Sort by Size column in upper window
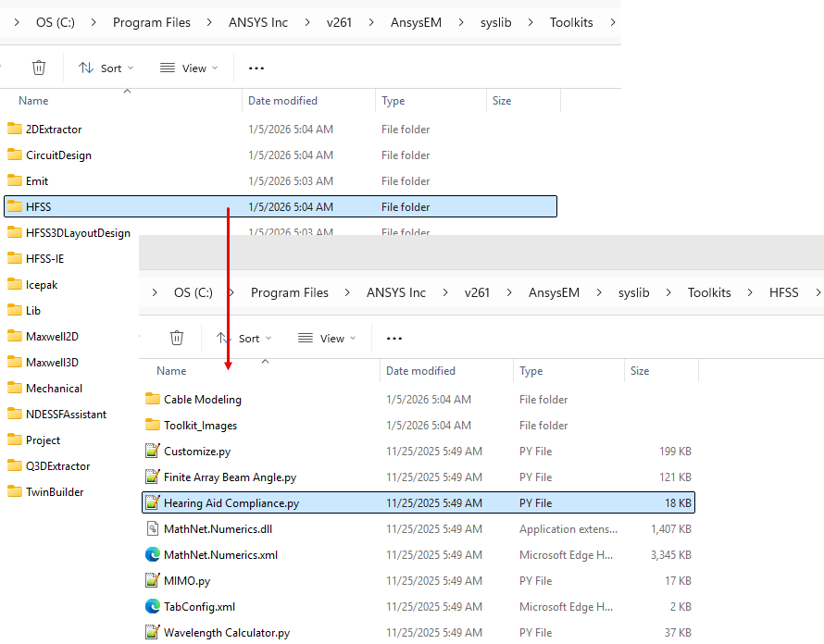The height and width of the screenshot is (644, 824). tap(502, 100)
